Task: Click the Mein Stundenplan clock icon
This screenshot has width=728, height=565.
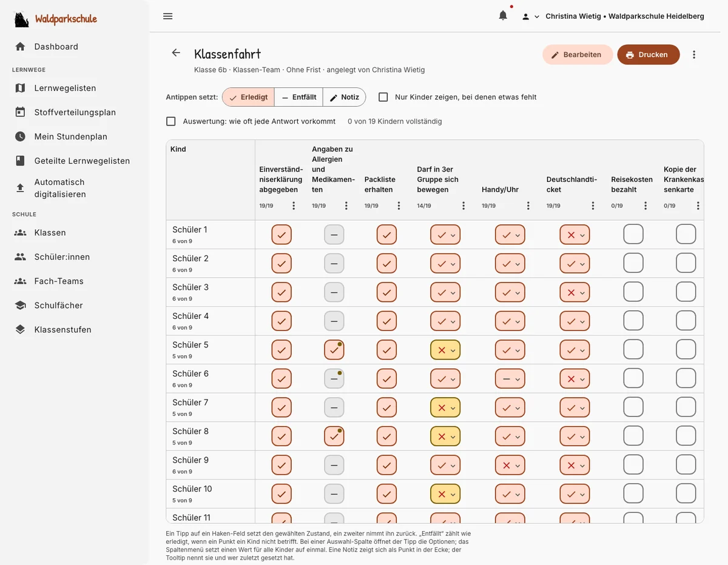Action: (21, 136)
